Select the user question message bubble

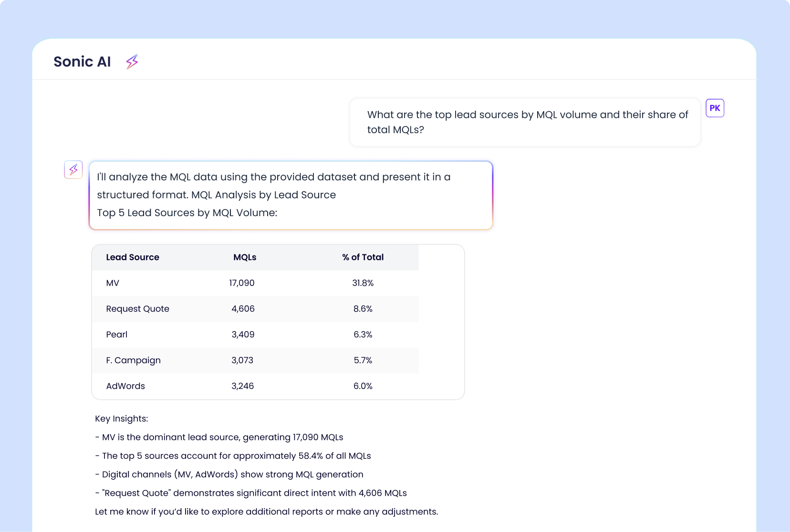pos(525,122)
